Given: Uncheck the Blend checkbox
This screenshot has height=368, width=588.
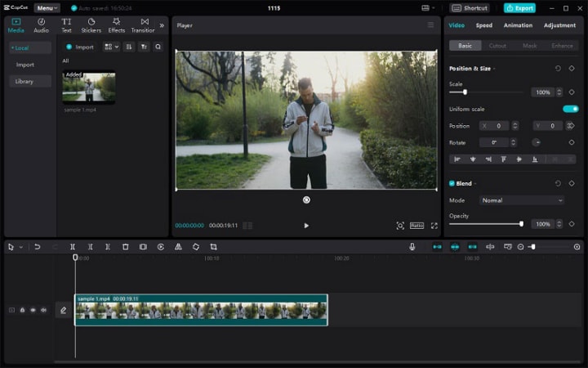Looking at the screenshot, I should coord(452,183).
